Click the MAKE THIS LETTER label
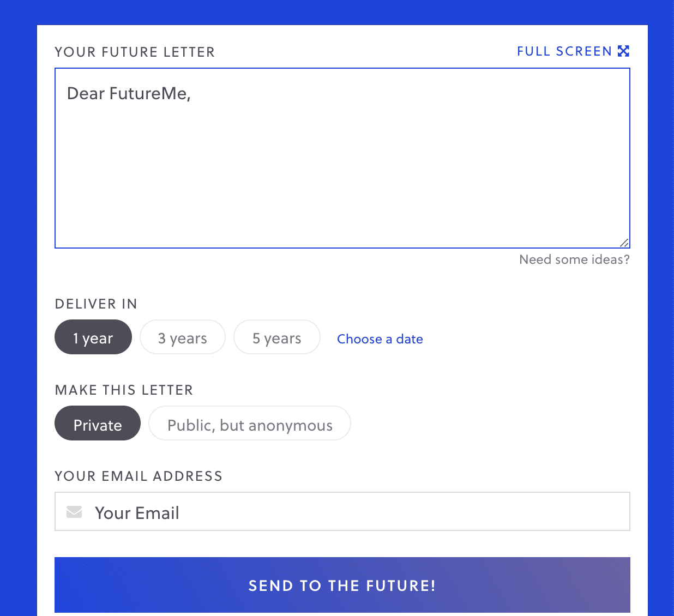Image resolution: width=674 pixels, height=616 pixels. point(124,390)
